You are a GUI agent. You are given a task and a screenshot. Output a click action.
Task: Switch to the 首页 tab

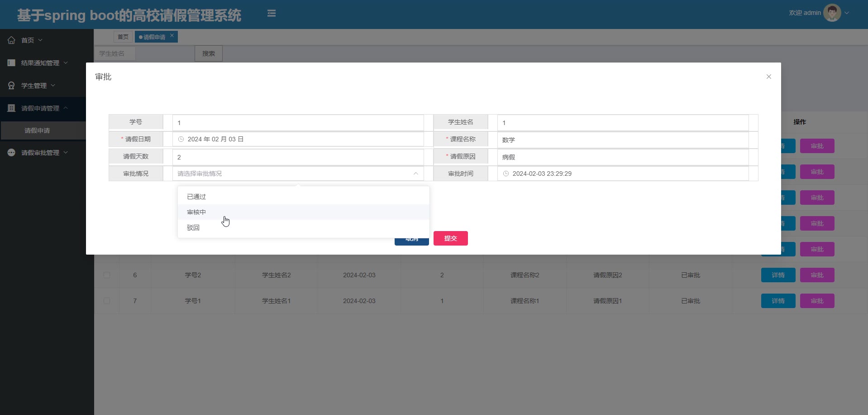(x=123, y=37)
